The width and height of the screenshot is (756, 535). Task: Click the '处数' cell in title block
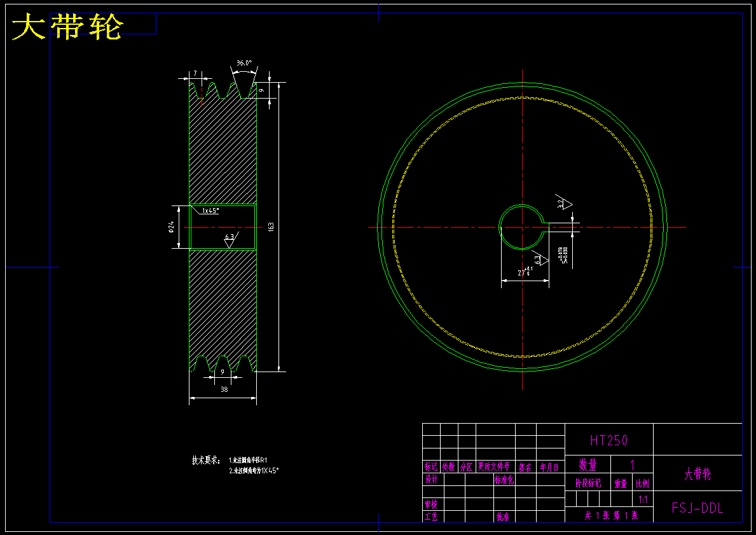coord(449,466)
